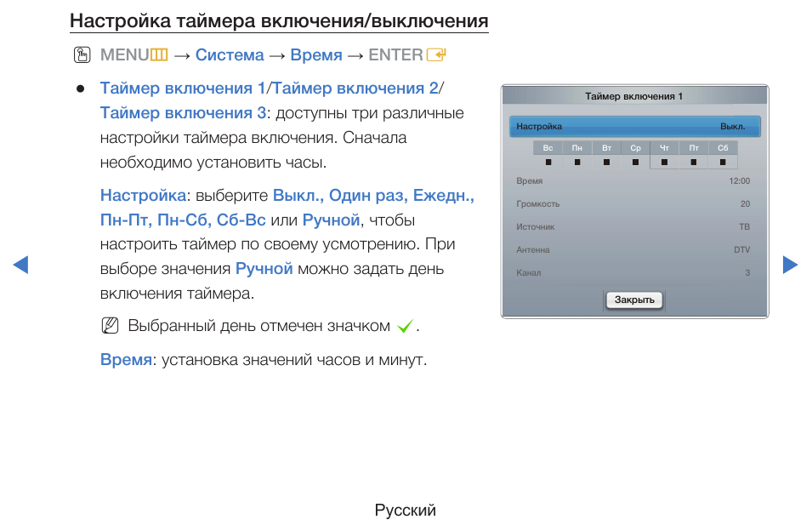Toggle the Сб day checkbox
Screen dimensions: 812x531
723,162
